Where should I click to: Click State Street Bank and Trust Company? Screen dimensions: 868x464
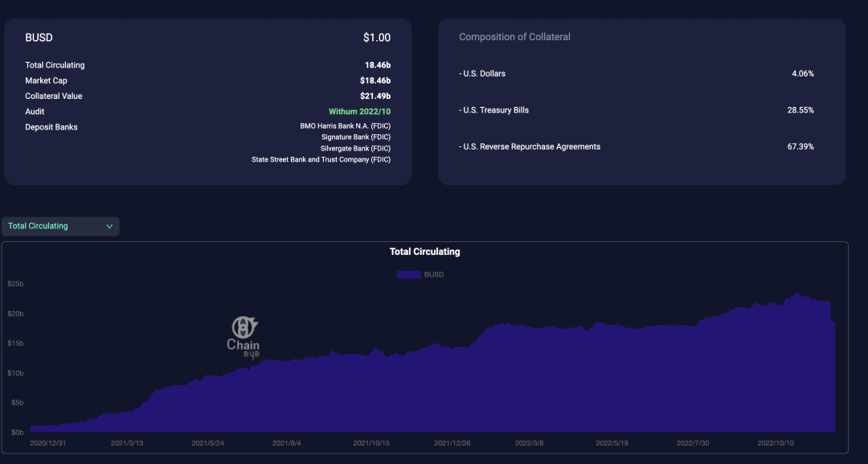pos(321,159)
